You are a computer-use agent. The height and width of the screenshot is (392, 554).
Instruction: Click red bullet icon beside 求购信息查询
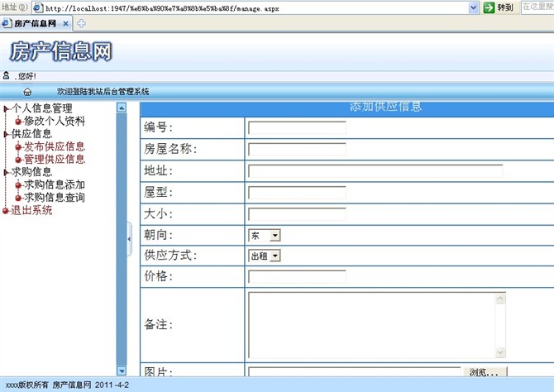pos(18,198)
